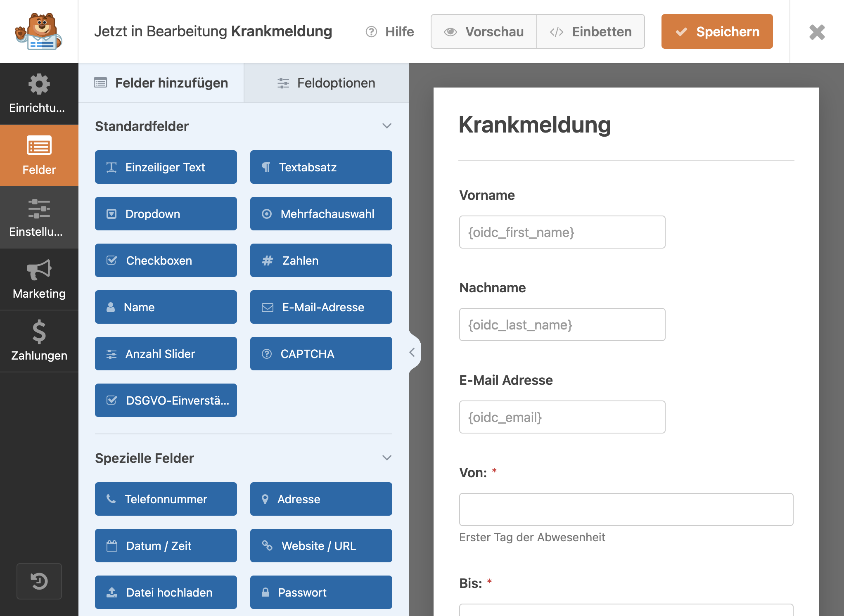Add a Passwort field

click(x=321, y=592)
